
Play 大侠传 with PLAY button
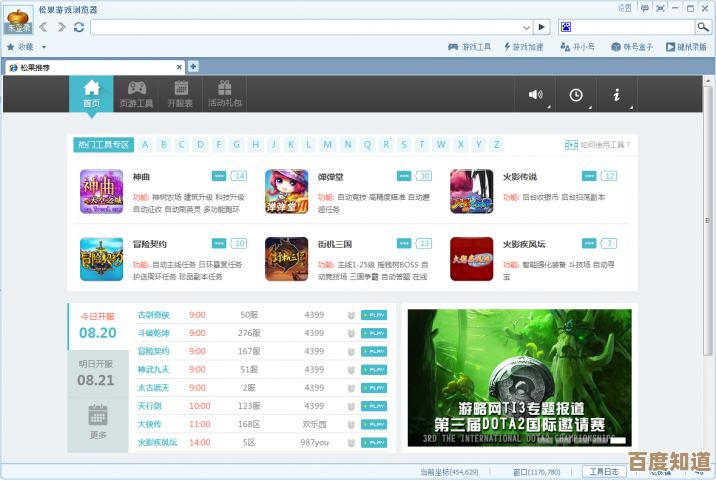click(374, 424)
